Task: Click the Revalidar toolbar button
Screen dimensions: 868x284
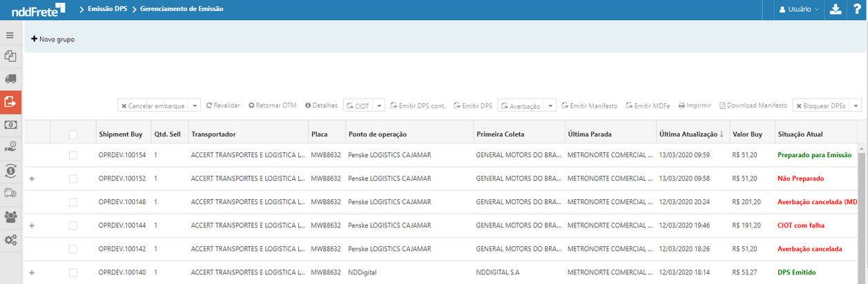Action: pyautogui.click(x=223, y=105)
